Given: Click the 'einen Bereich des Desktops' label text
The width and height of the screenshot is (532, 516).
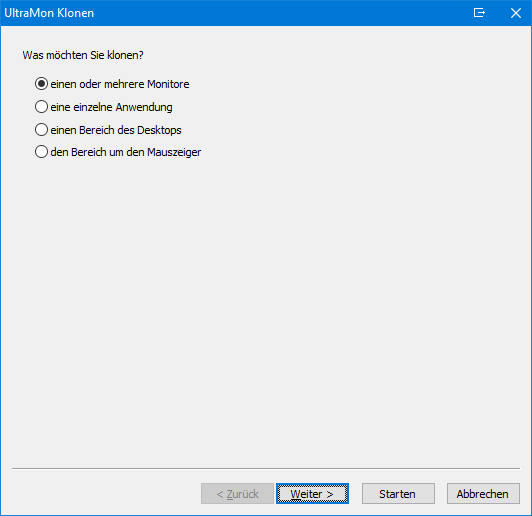Looking at the screenshot, I should click(116, 130).
